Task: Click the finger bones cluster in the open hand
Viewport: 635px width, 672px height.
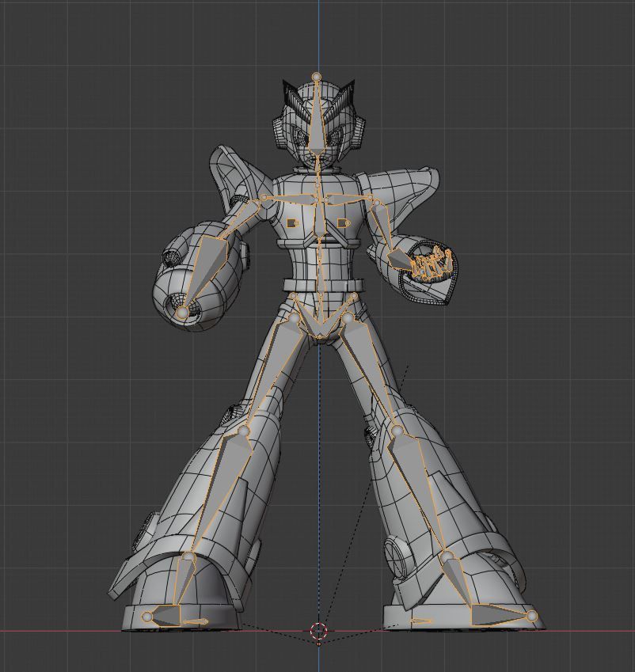Action: pyautogui.click(x=432, y=265)
